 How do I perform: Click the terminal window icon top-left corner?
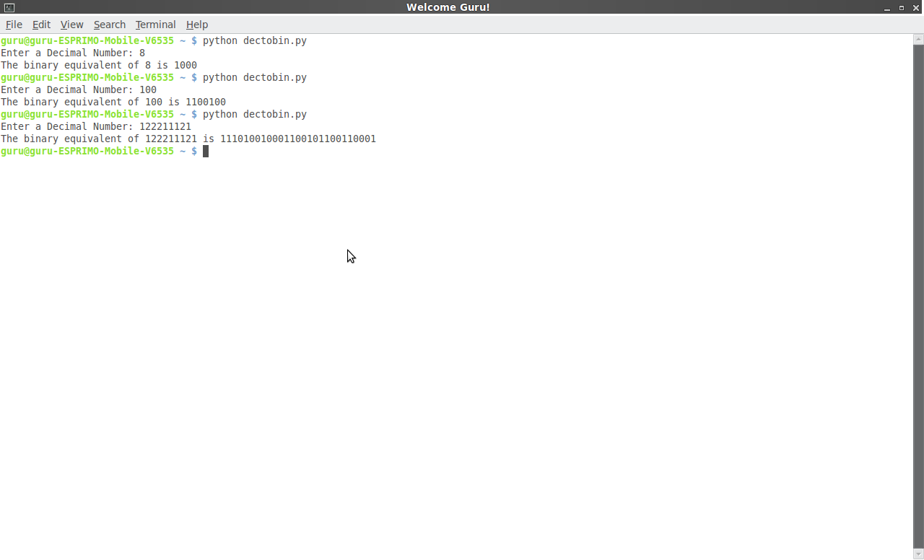[x=8, y=6]
